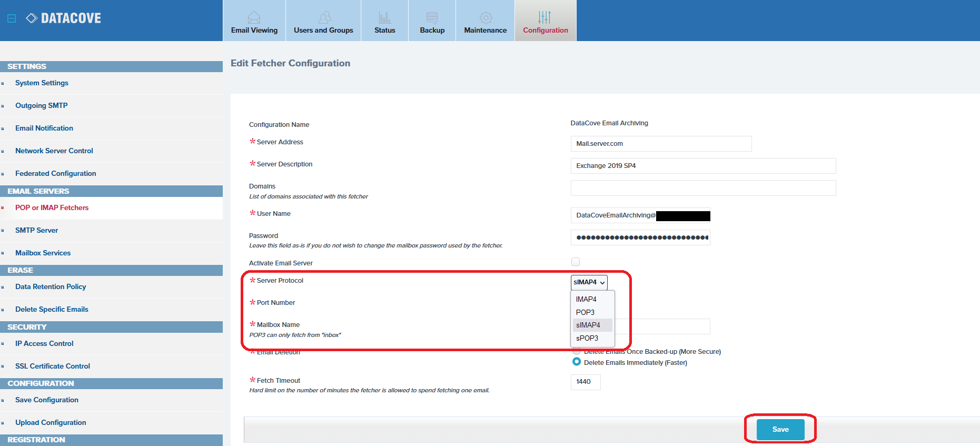
Task: Click the SETTINGS section header
Action: (x=111, y=66)
